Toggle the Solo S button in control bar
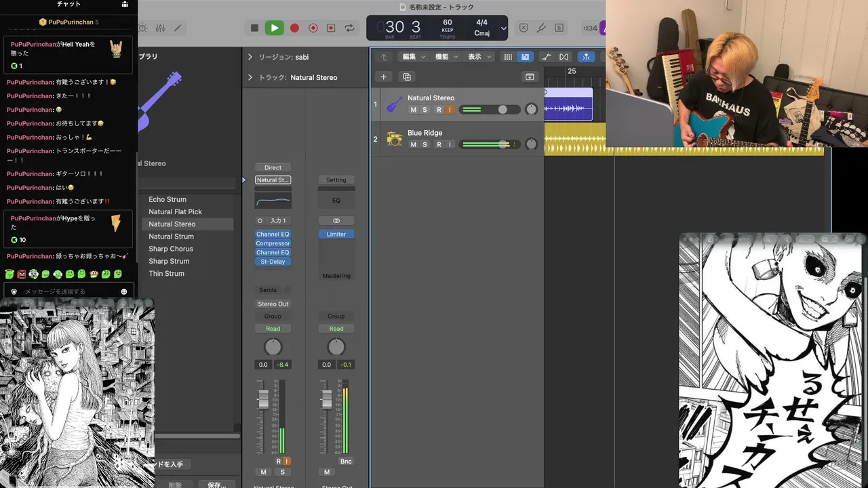The height and width of the screenshot is (488, 868). pos(559,28)
